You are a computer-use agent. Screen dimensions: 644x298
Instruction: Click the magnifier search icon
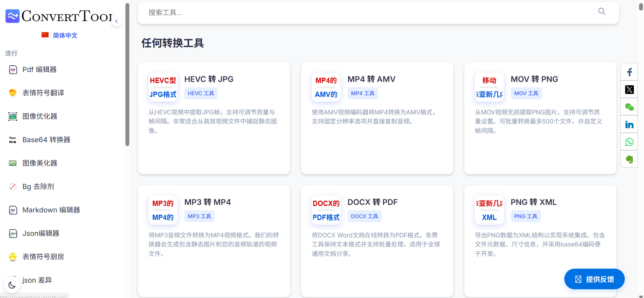click(602, 12)
